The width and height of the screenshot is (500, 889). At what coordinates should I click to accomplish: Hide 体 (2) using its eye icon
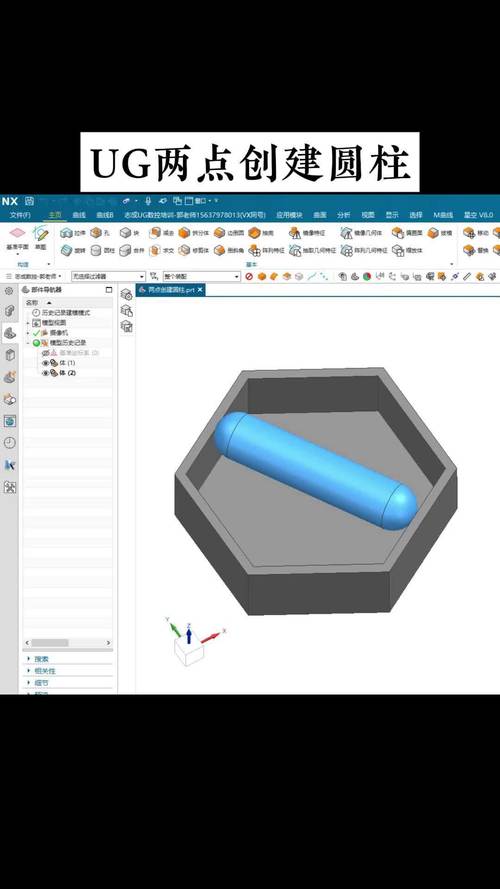tap(45, 373)
